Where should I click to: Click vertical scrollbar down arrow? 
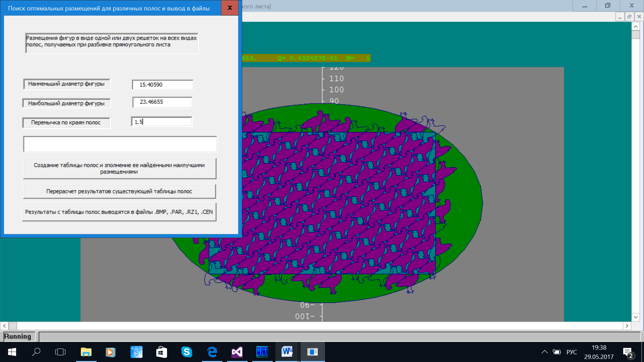coord(636,317)
